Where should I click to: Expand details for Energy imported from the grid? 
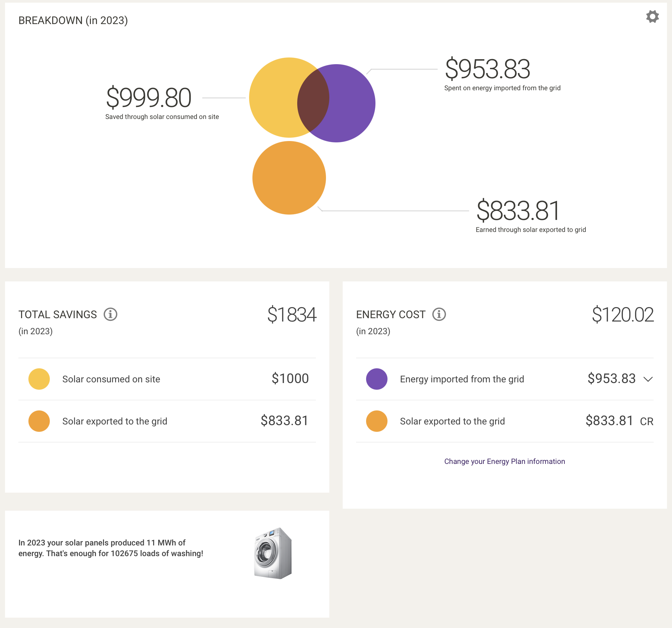(x=649, y=379)
